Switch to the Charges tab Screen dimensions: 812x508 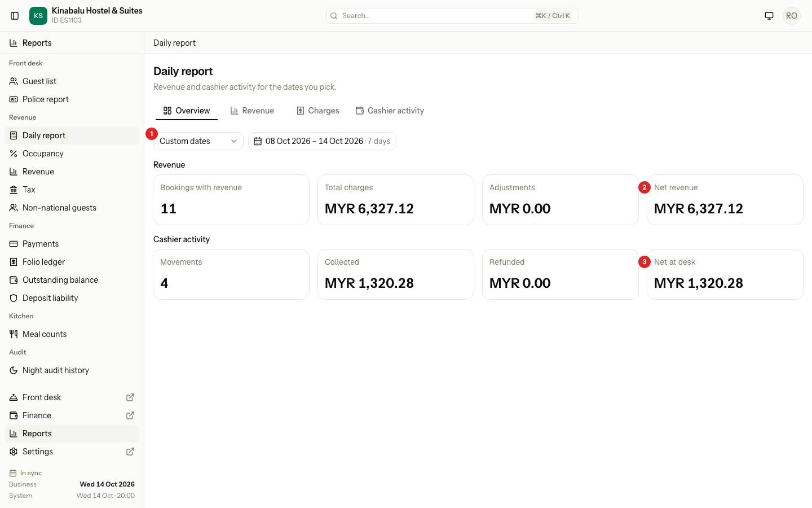[x=318, y=111]
